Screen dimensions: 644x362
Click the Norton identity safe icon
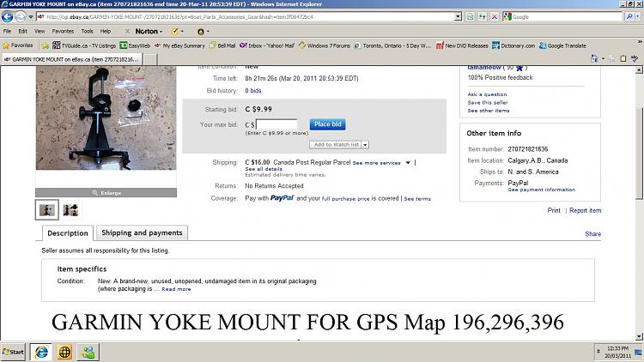pos(200,32)
